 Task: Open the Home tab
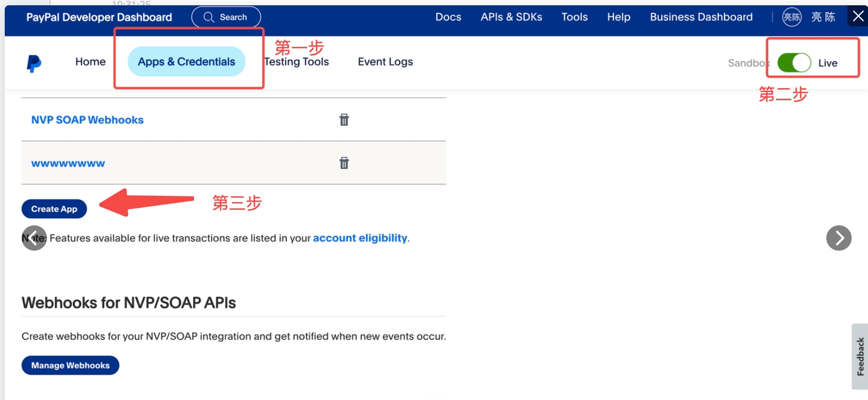tap(90, 62)
